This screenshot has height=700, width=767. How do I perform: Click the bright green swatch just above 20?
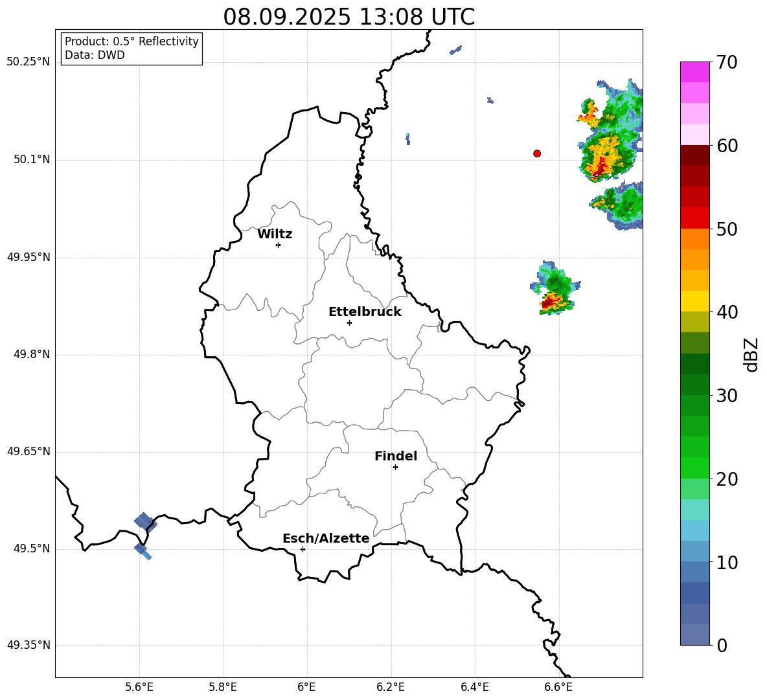pos(694,468)
